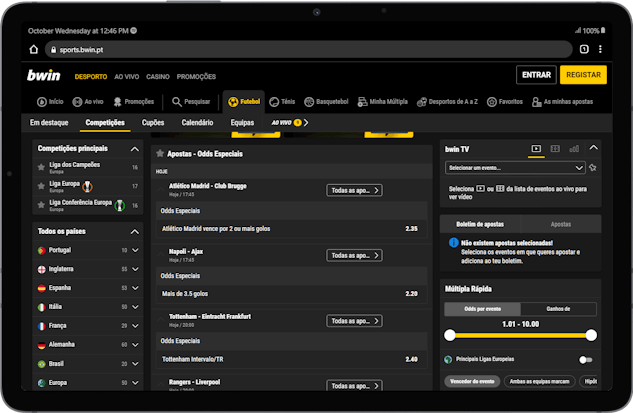
Task: Click the minimum odds slider handle
Action: tap(449, 335)
